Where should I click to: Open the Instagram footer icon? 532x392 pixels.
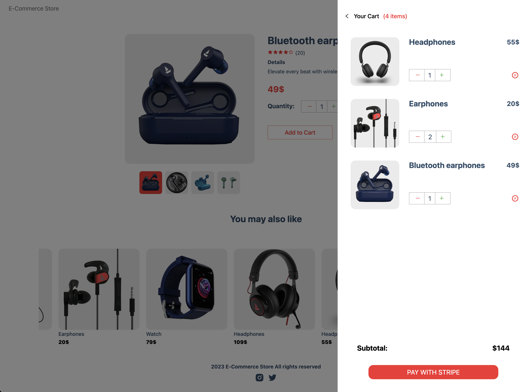[x=259, y=377]
